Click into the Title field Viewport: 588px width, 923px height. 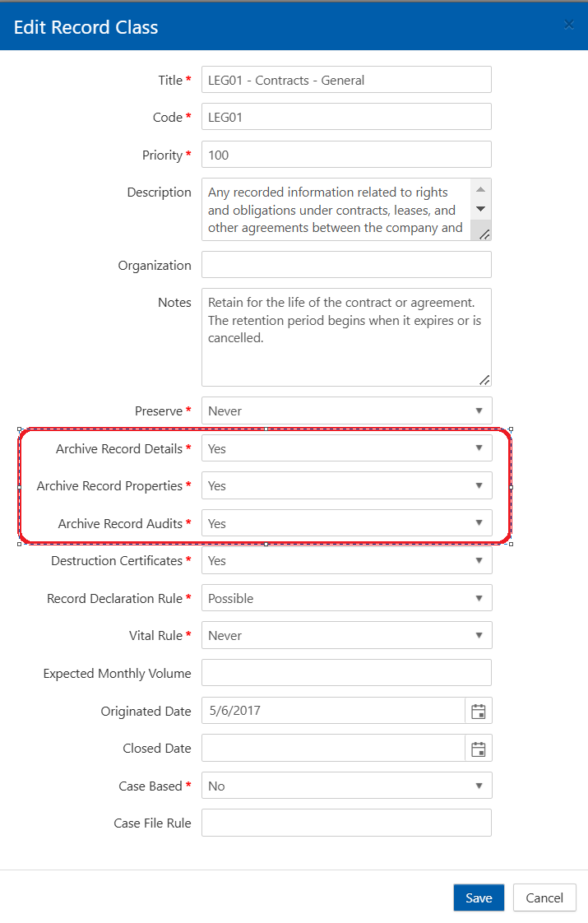coord(346,80)
